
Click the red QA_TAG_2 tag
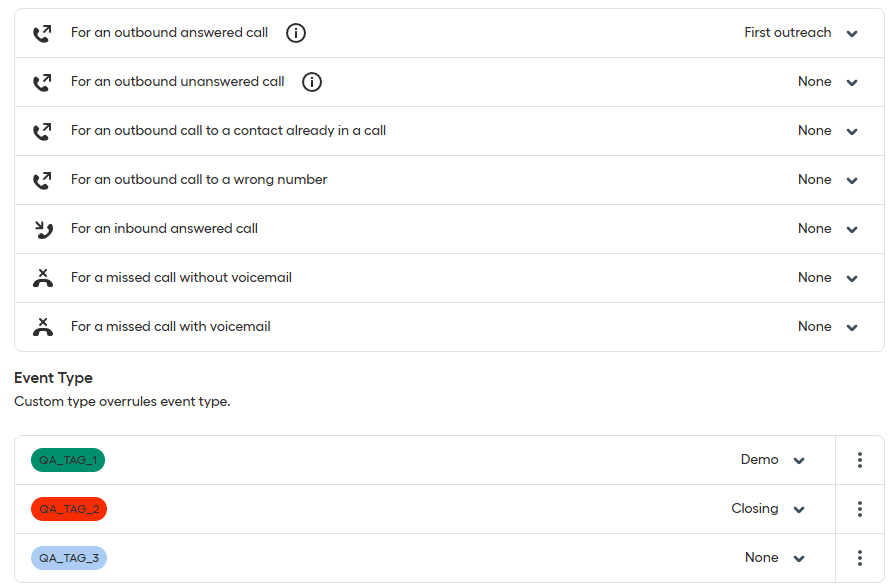pyautogui.click(x=69, y=509)
